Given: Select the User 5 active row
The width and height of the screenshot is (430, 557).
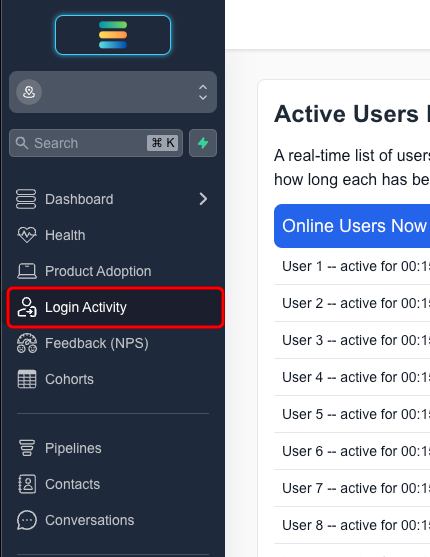Looking at the screenshot, I should 352,414.
